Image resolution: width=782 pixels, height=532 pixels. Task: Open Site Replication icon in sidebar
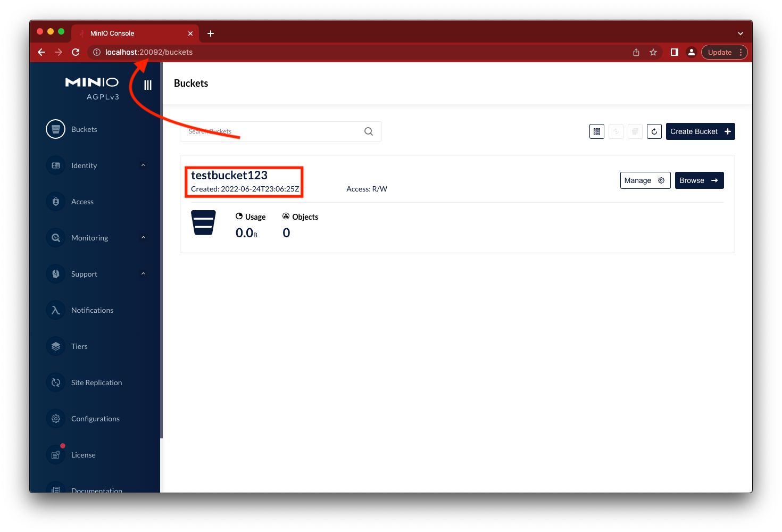coord(56,383)
